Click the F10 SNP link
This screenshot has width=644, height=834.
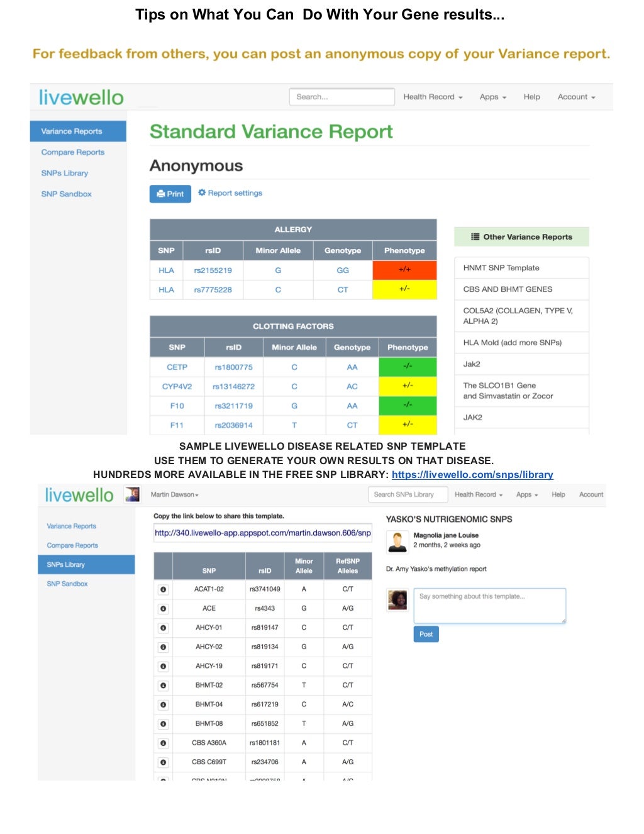coord(177,406)
